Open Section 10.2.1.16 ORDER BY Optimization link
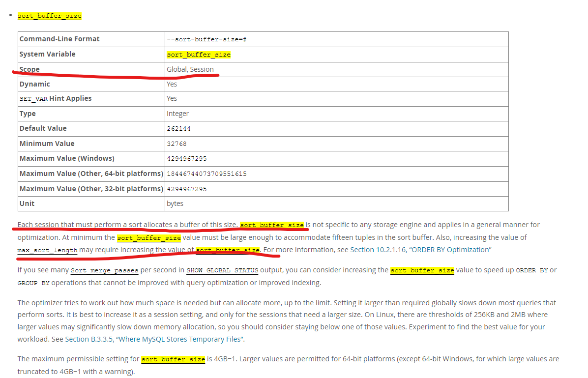This screenshot has height=378, width=588. (420, 250)
